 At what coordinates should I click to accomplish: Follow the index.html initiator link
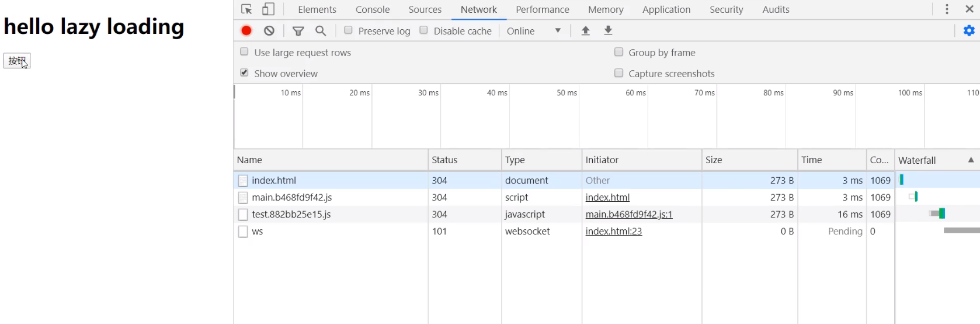pyautogui.click(x=607, y=198)
